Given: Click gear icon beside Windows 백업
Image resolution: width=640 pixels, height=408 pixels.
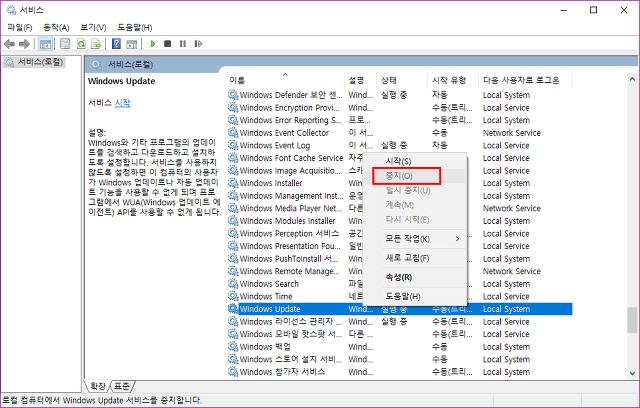Looking at the screenshot, I should point(233,347).
